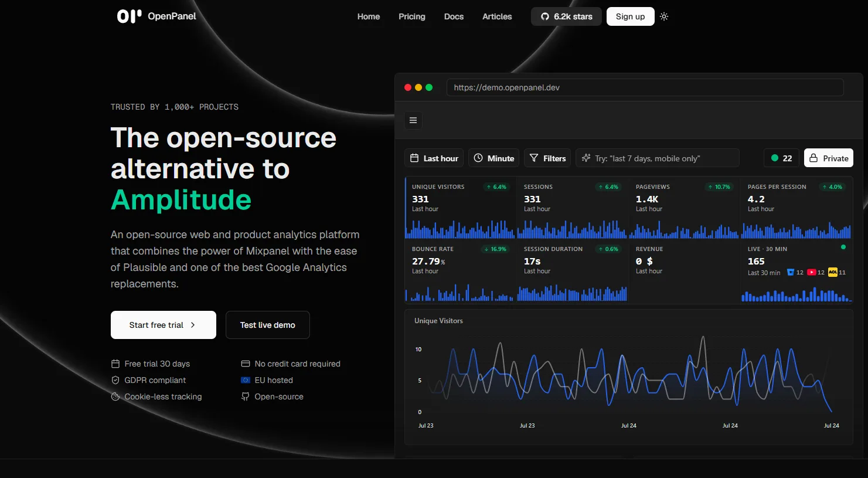Toggle the Private lock button
Image resolution: width=868 pixels, height=478 pixels.
point(829,158)
